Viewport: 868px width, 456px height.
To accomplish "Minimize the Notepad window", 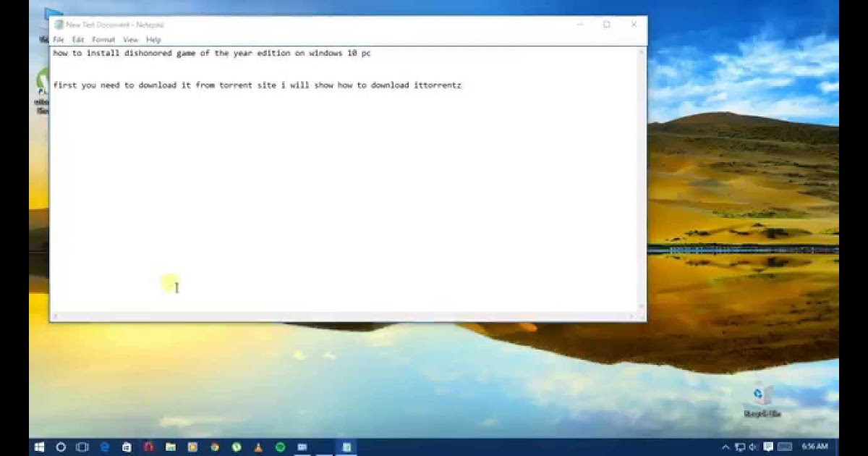I will pos(580,25).
